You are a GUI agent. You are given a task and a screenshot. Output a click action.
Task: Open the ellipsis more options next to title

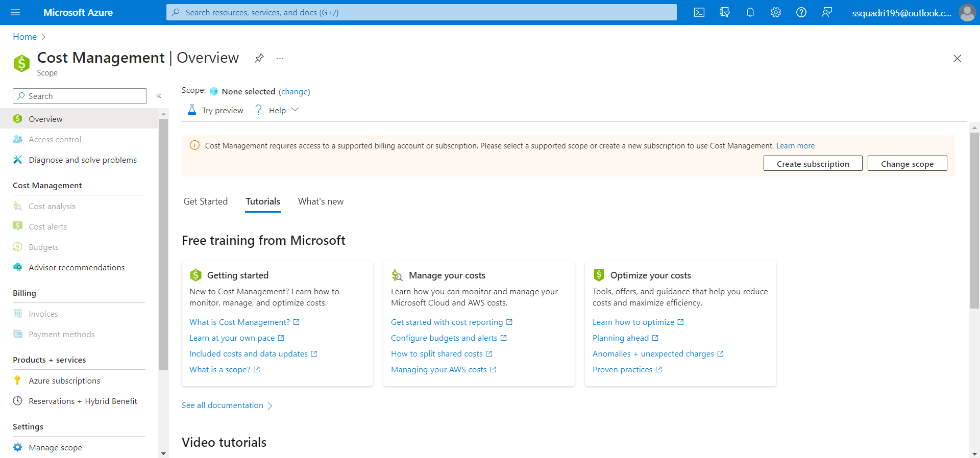tap(280, 58)
